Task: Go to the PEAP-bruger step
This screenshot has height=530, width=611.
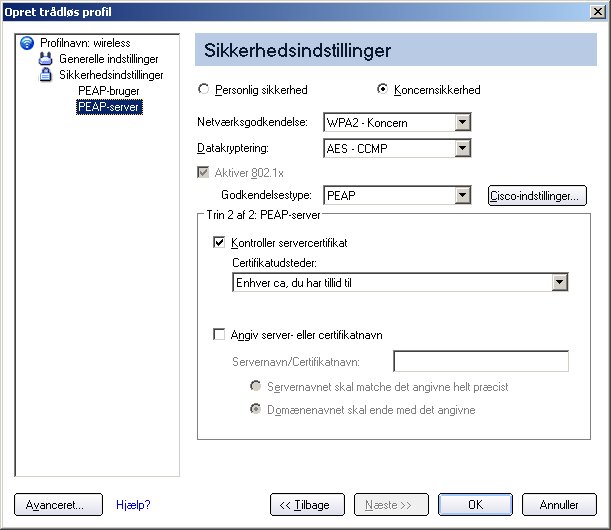Action: [x=109, y=91]
